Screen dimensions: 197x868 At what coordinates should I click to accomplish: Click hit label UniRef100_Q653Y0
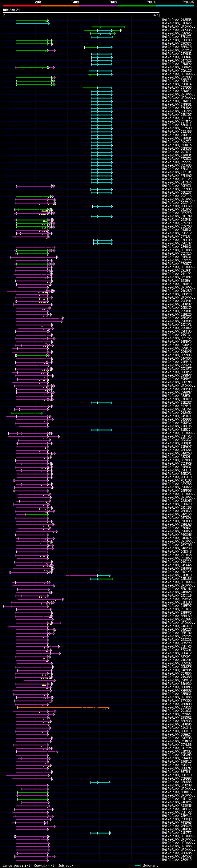pos(177,318)
